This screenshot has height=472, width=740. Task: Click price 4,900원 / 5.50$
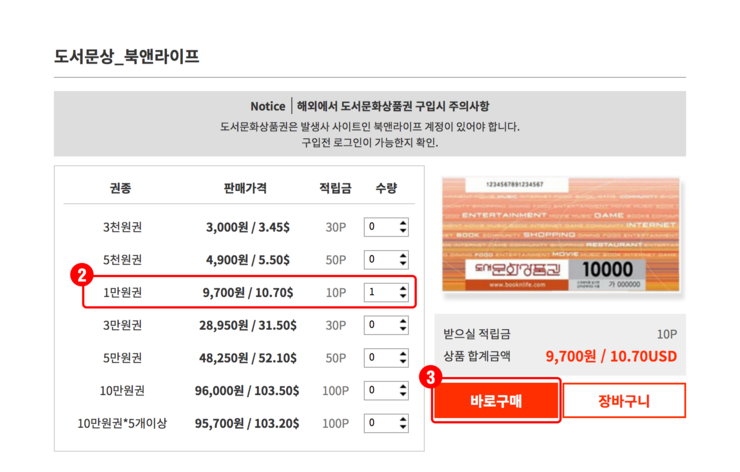point(248,260)
